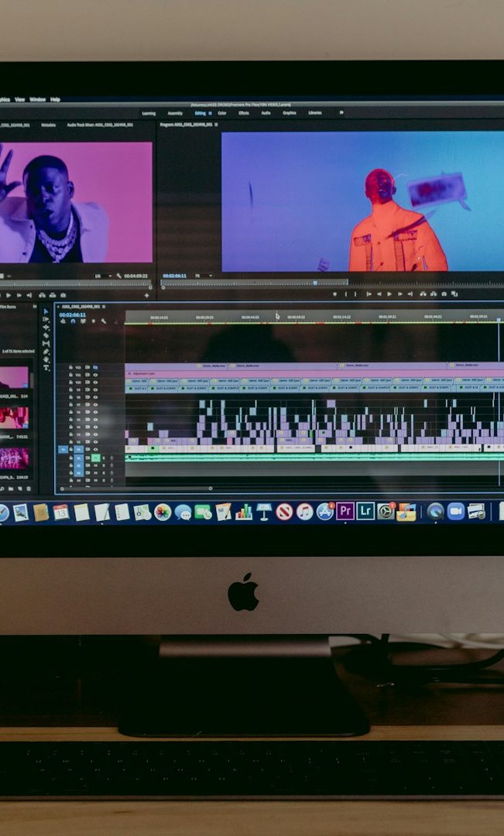The width and height of the screenshot is (504, 836).
Task: Open the timeline sequence tab panel menu
Action: tap(104, 307)
